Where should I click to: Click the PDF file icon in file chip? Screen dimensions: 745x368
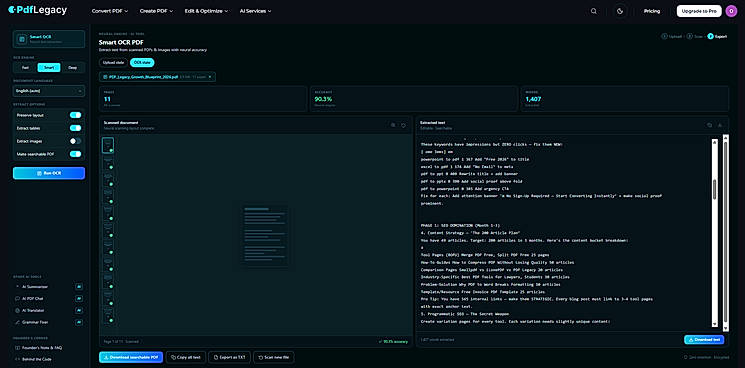click(105, 76)
